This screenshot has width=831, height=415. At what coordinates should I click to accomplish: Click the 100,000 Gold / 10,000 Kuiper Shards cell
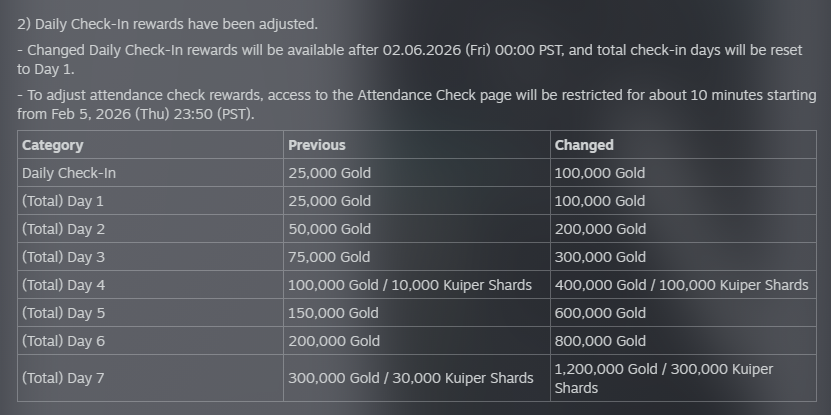click(410, 285)
